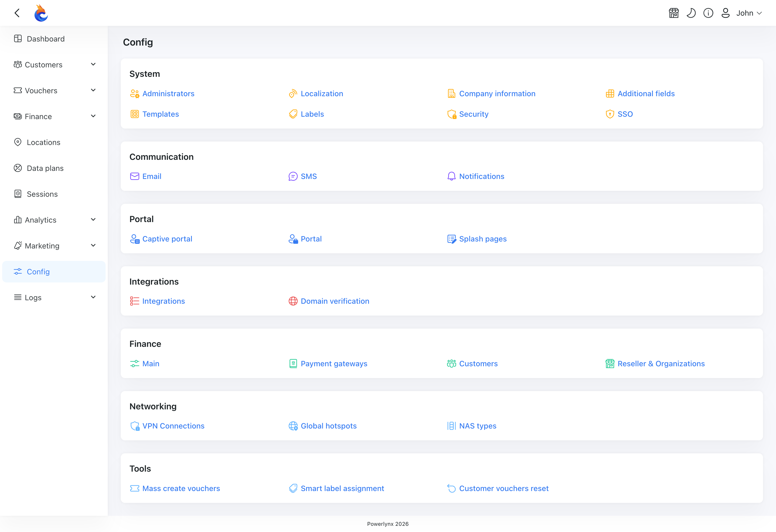Open Locations in the sidebar
Screen dimensions: 776x532
coord(54,142)
